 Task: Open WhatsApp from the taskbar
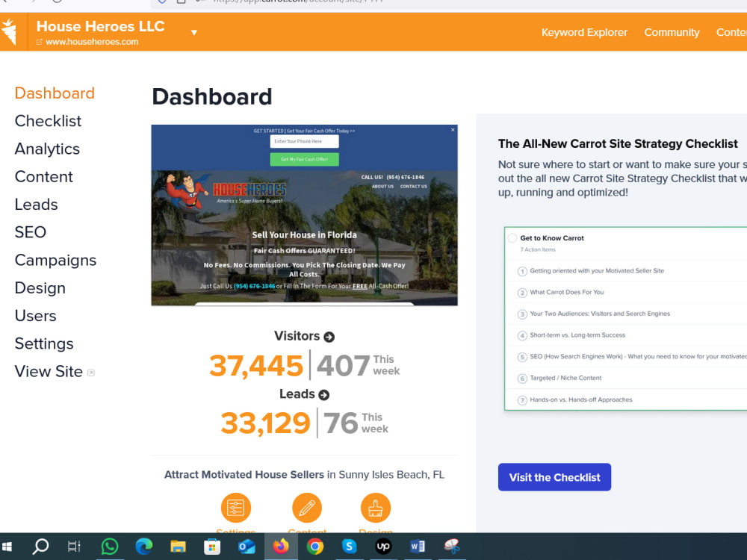pos(110,547)
